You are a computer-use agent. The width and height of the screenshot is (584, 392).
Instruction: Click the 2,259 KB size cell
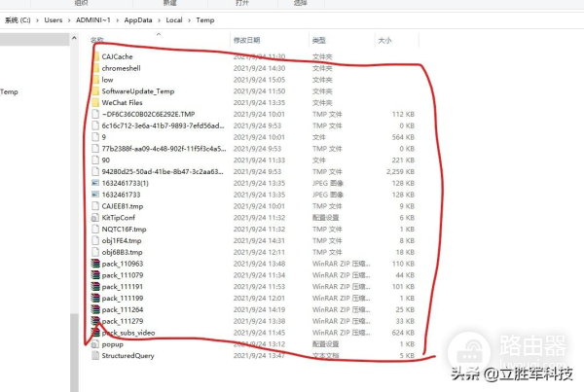click(400, 171)
